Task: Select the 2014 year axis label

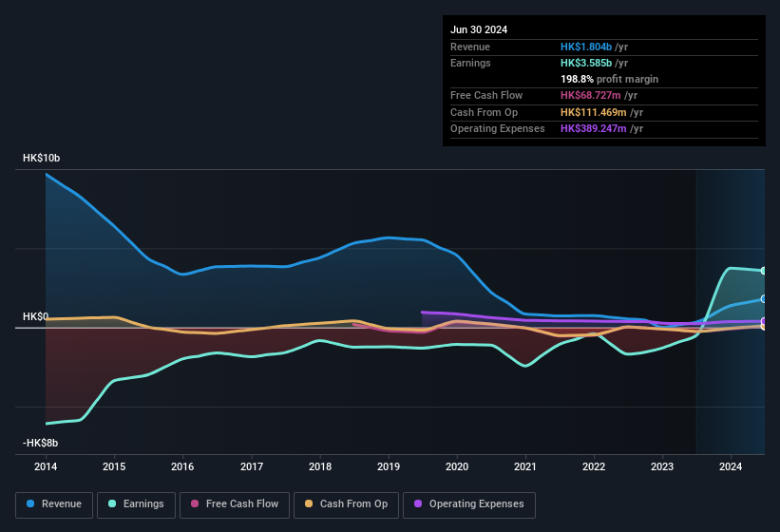Action: (x=46, y=466)
